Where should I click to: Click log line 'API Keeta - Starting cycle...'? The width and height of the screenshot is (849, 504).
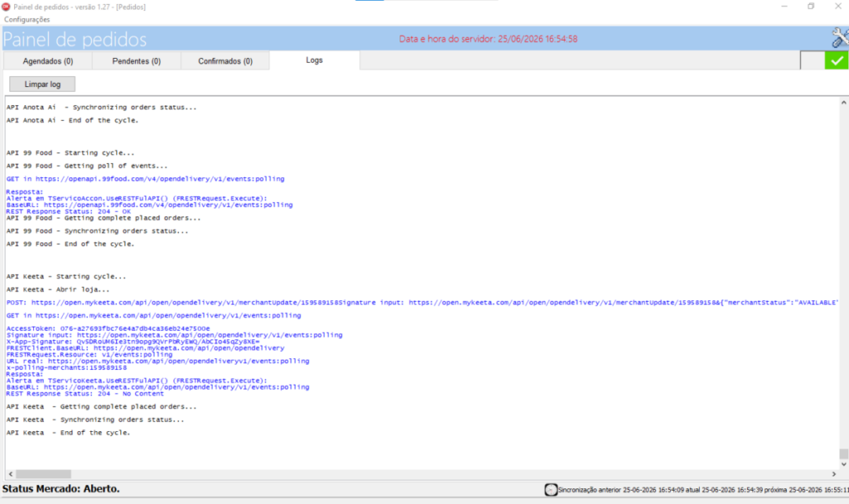coord(66,276)
